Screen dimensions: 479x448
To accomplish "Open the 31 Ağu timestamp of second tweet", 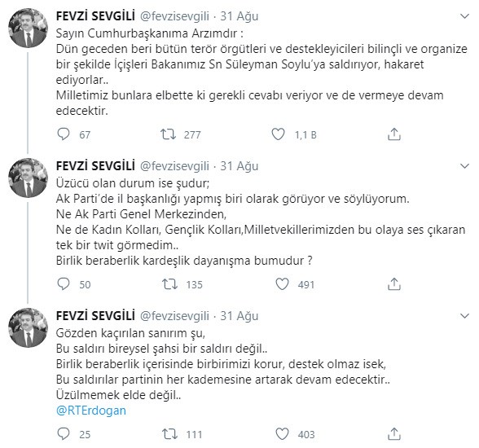I will click(x=239, y=166).
